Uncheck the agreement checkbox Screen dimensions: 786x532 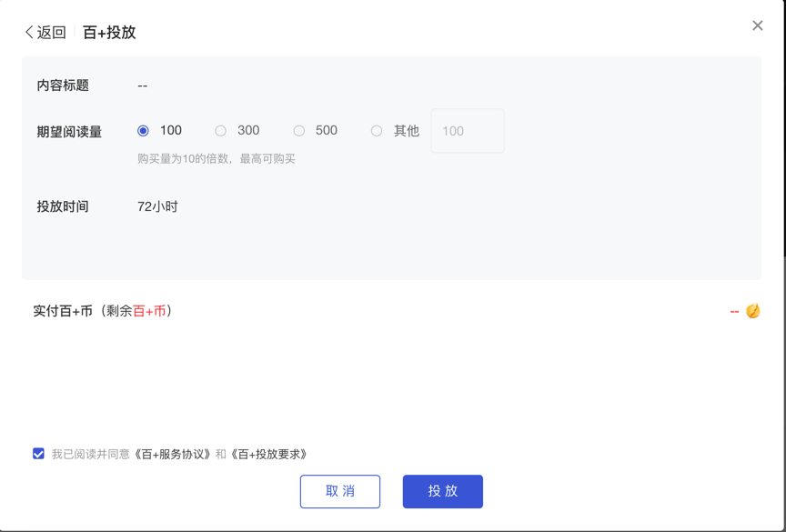point(38,454)
